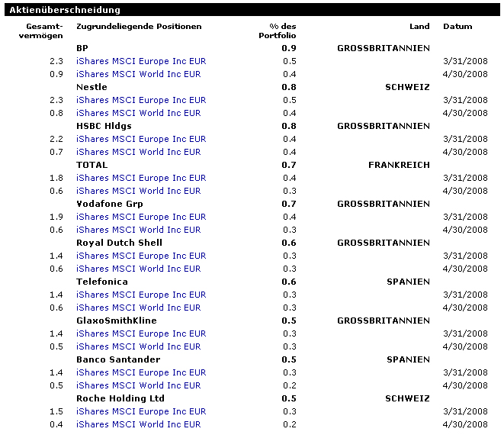Open iShares MSCI World link under Vodafone Grp

(139, 230)
